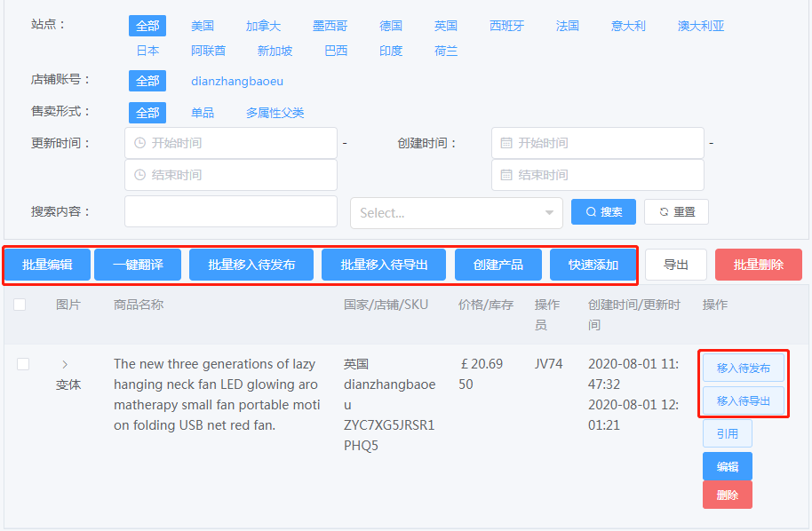Click product name 'The new three generations'
This screenshot has width=812, height=531.
(x=217, y=394)
